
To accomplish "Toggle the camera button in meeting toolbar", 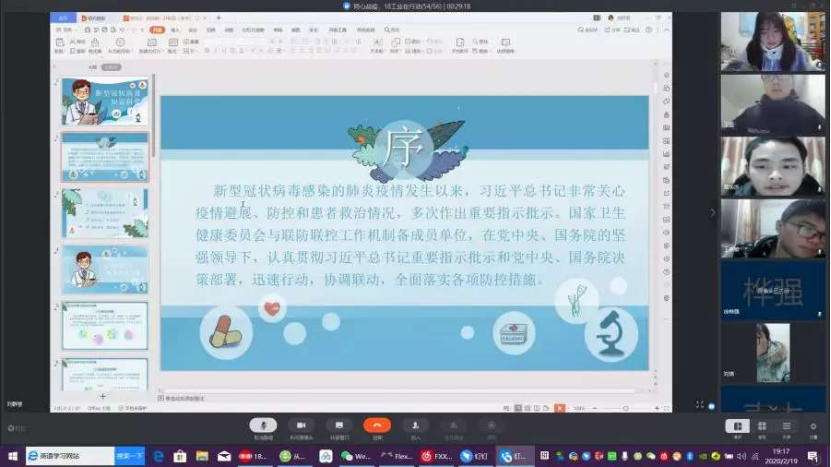I will (301, 427).
